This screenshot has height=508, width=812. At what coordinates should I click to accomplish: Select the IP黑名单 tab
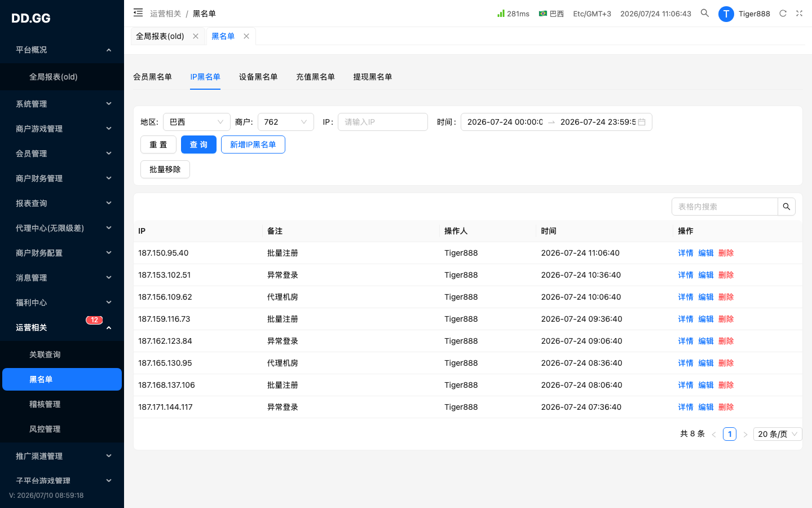click(x=205, y=77)
